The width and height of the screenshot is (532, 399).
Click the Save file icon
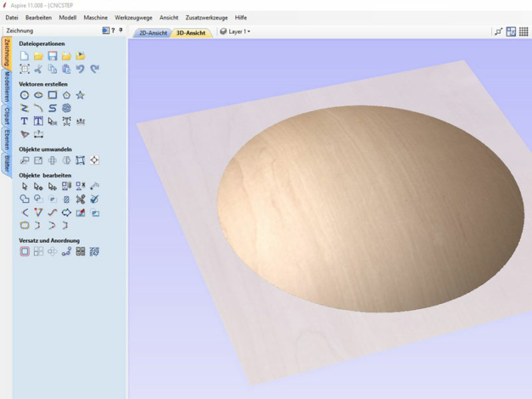(52, 56)
